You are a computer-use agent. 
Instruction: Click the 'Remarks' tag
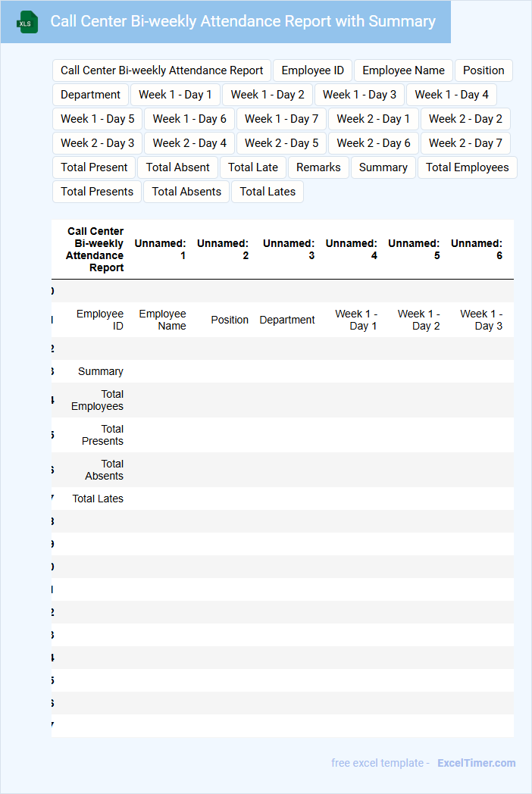click(318, 167)
